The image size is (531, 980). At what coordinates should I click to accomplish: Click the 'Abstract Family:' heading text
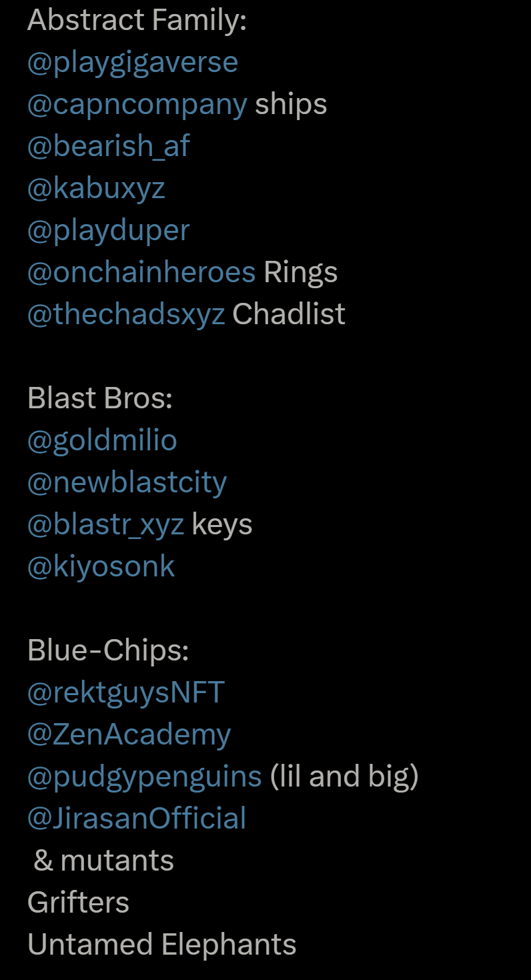point(137,21)
